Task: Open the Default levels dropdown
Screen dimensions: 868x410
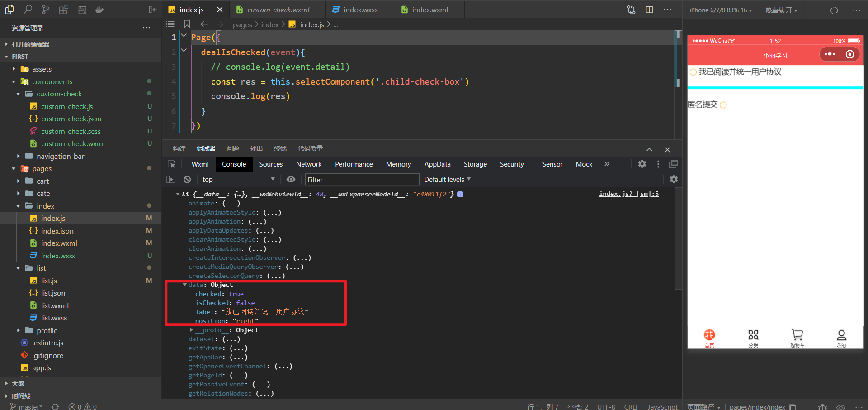Action: click(x=447, y=179)
